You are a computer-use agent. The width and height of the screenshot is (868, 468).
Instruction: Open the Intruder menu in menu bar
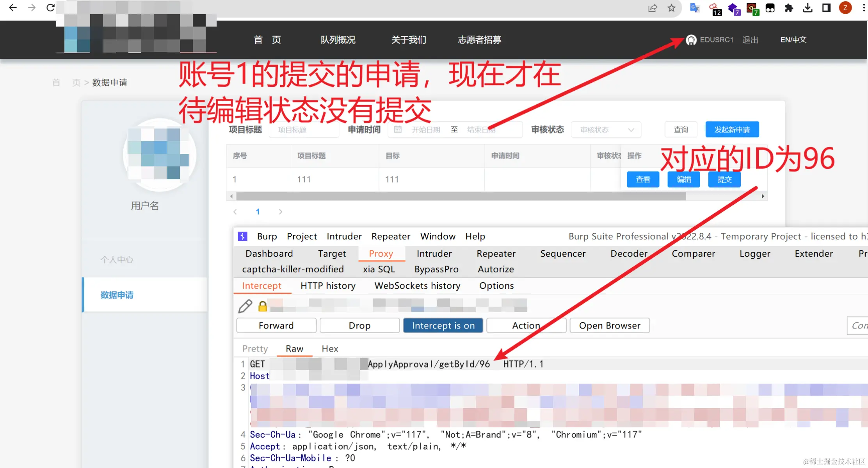pyautogui.click(x=344, y=236)
